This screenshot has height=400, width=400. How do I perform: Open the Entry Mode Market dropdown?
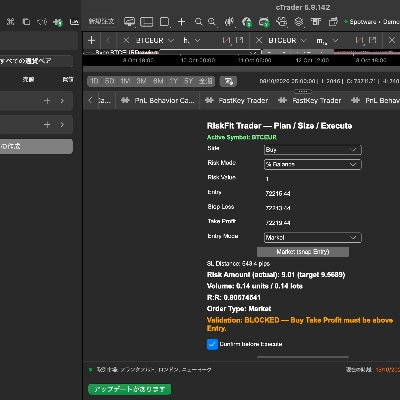[x=312, y=237]
